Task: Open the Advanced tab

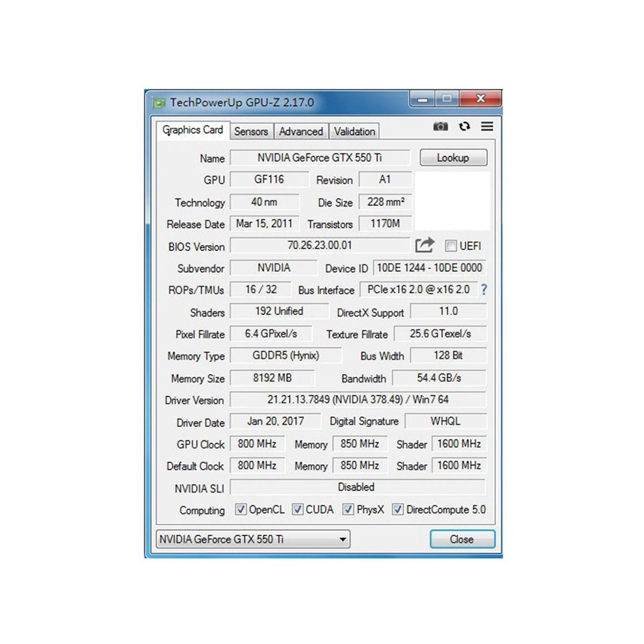Action: 301,131
